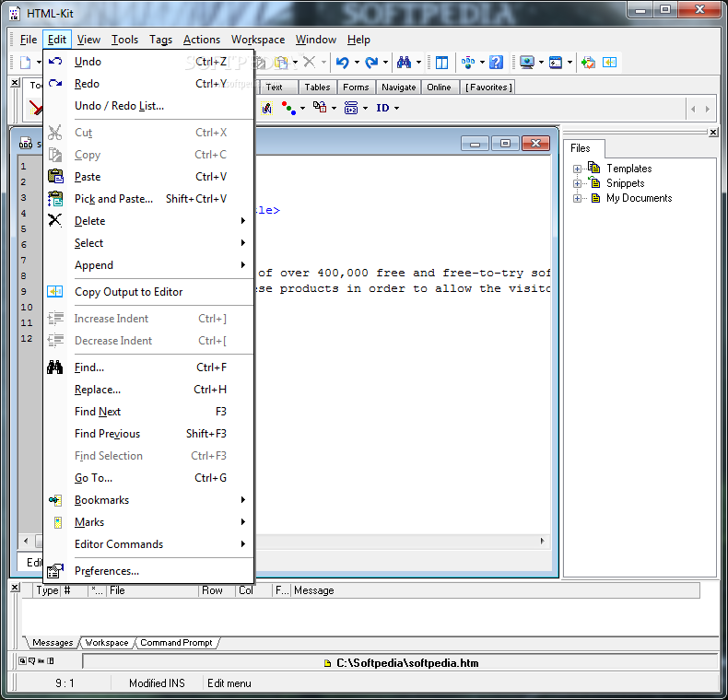Screen dimensions: 728x700
Task: Click the Templates folder icon
Action: [x=593, y=168]
